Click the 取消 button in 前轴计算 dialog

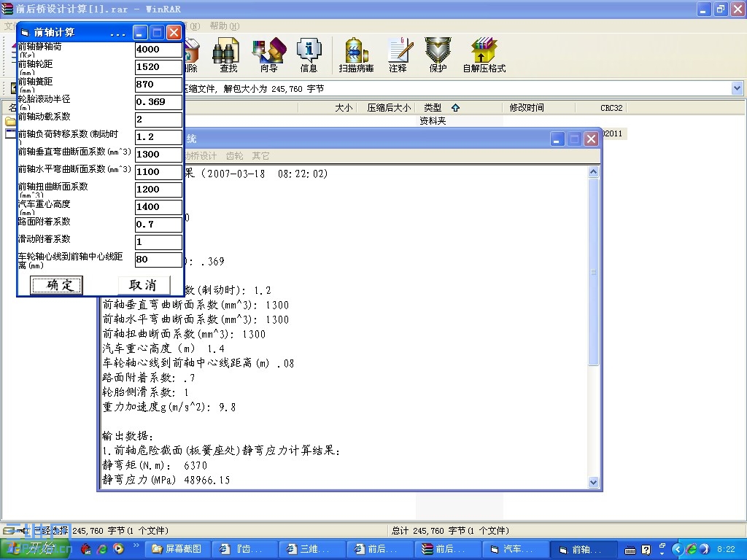(x=144, y=285)
